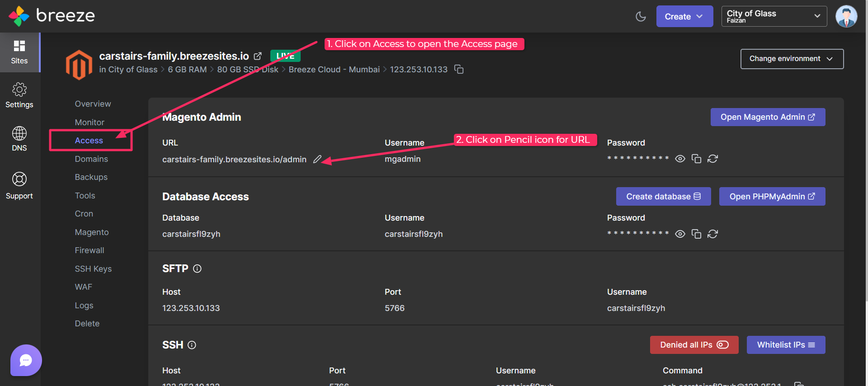Image resolution: width=868 pixels, height=386 pixels.
Task: Click the Magento username mgadmin
Action: 402,159
